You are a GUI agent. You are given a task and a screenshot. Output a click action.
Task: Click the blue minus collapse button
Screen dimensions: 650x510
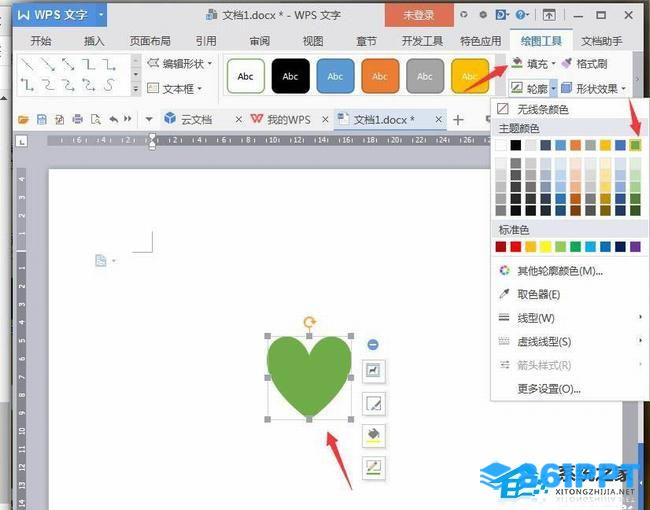373,344
